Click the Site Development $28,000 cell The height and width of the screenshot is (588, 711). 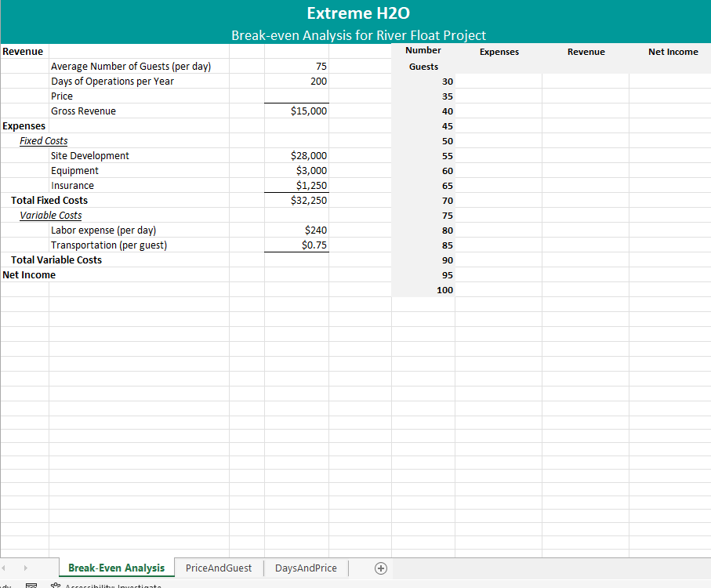click(x=296, y=156)
